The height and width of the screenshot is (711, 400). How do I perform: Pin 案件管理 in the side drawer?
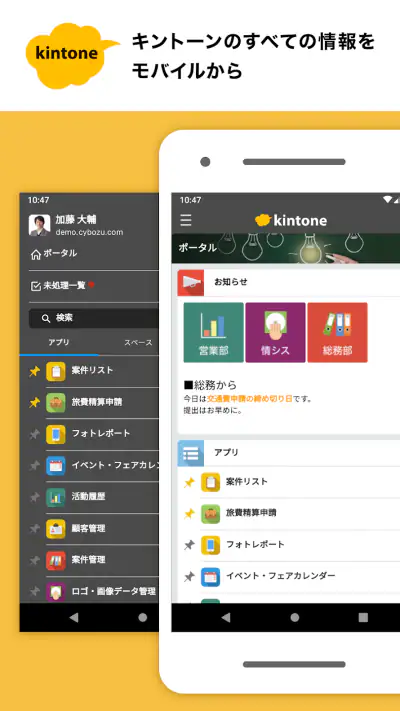[x=34, y=560]
